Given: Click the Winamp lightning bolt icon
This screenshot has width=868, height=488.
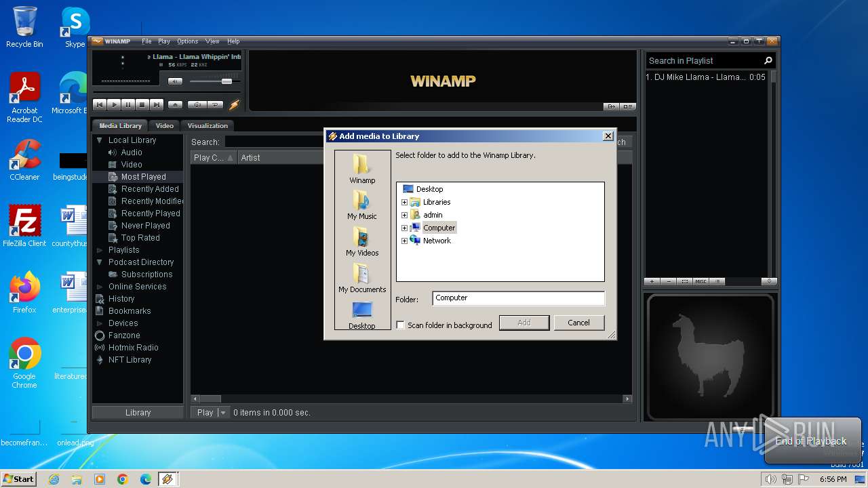Looking at the screenshot, I should 235,105.
